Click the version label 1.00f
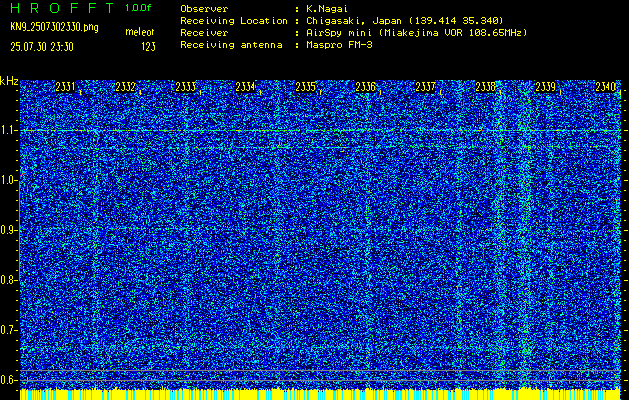 (x=138, y=8)
